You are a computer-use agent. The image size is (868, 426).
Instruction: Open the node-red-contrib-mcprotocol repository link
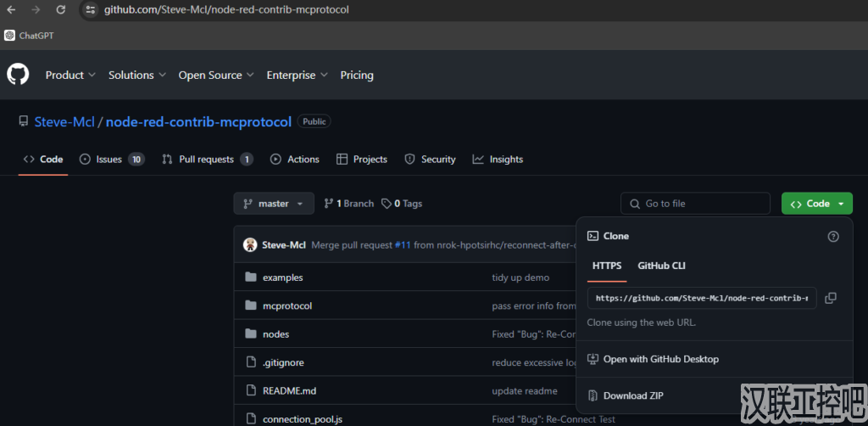pyautogui.click(x=198, y=121)
